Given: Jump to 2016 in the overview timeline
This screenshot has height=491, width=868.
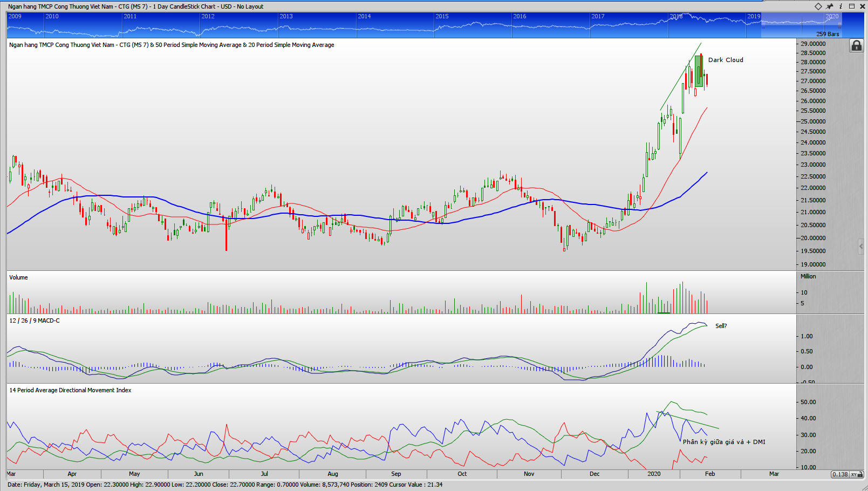Looking at the screenshot, I should pyautogui.click(x=520, y=16).
